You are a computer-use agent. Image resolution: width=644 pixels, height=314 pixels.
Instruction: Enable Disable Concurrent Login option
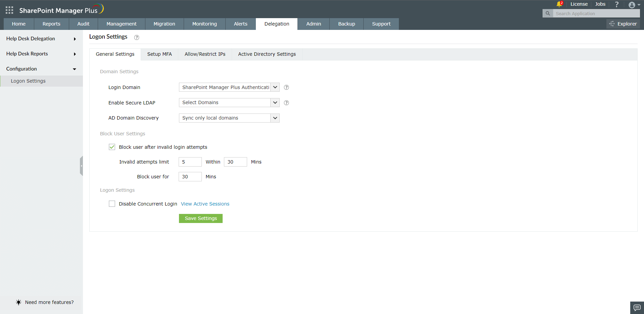(112, 204)
